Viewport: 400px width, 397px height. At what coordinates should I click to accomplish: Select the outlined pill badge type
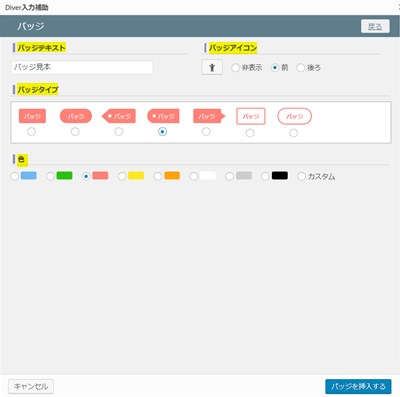pyautogui.click(x=294, y=133)
